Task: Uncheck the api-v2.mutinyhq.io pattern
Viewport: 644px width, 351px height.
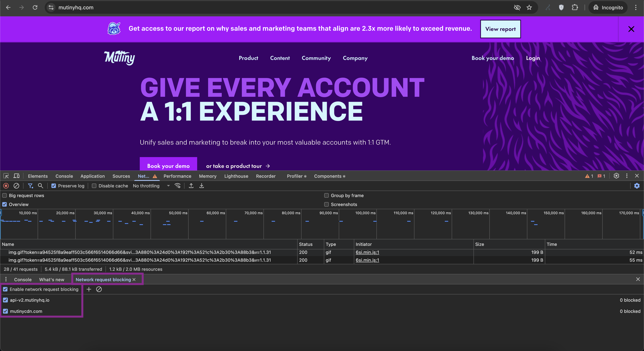Action: [x=6, y=300]
